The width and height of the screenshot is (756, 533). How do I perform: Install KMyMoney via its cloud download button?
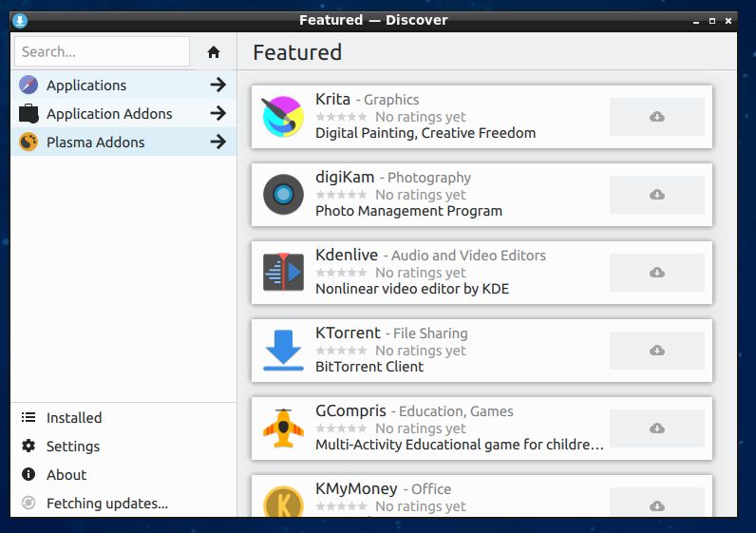656,503
